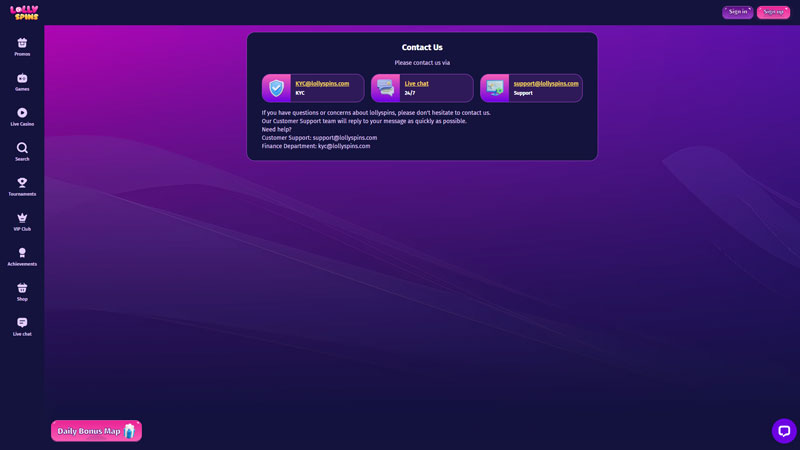
Task: Click the Live chat 24/7 link
Action: coord(416,84)
